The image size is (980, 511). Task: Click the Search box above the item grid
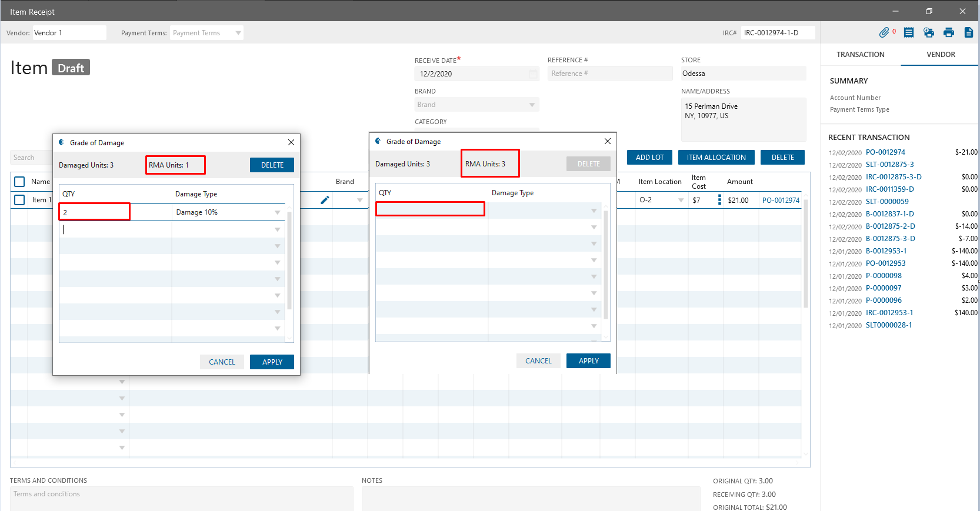[31, 158]
